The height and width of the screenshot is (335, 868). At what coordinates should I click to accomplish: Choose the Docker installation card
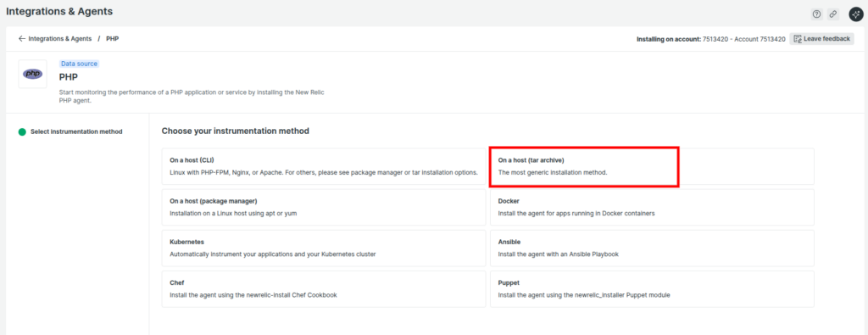(652, 207)
